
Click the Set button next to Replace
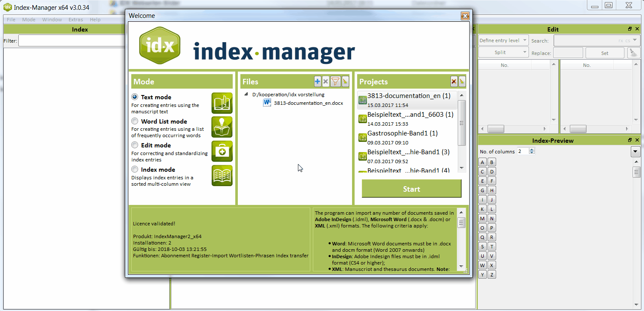pyautogui.click(x=605, y=52)
